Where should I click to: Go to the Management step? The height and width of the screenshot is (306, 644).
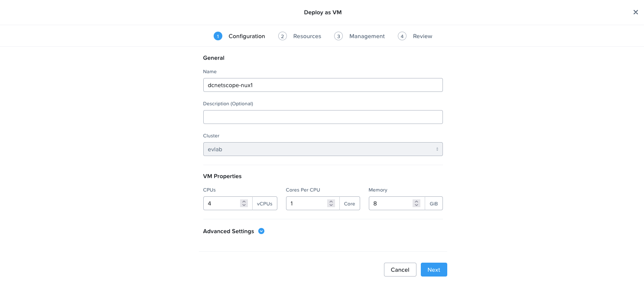[x=360, y=36]
